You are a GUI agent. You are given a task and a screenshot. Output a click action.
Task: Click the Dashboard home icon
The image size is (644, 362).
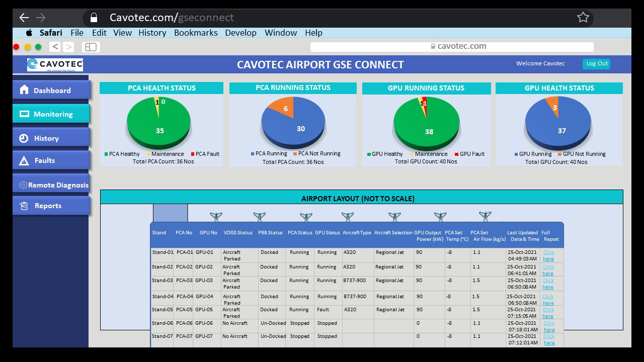click(x=24, y=89)
